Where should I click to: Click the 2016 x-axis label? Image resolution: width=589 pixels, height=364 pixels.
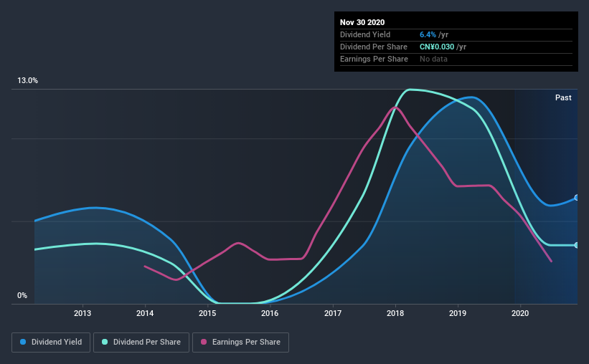coord(270,313)
